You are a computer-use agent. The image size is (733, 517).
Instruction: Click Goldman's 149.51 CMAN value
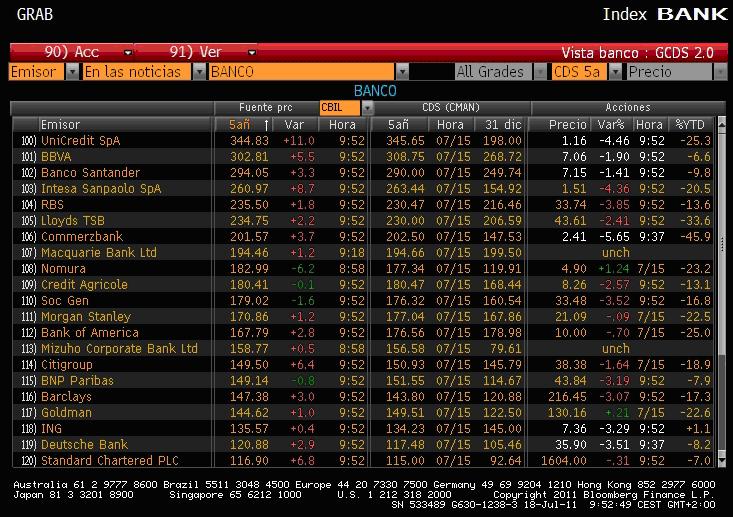tap(405, 412)
